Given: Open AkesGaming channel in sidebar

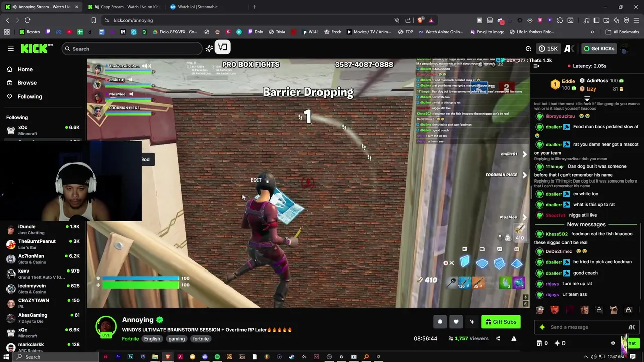Looking at the screenshot, I should [x=43, y=318].
